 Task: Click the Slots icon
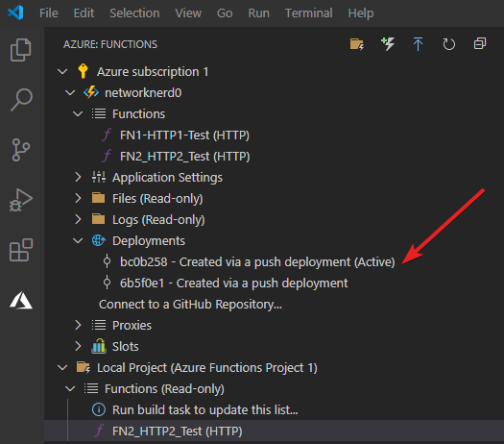tap(98, 346)
